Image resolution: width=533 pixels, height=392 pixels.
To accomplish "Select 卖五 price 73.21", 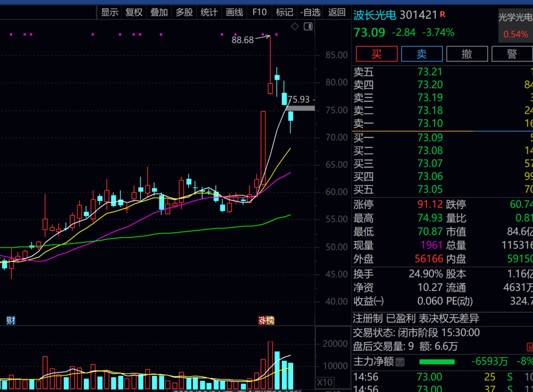I will [430, 72].
